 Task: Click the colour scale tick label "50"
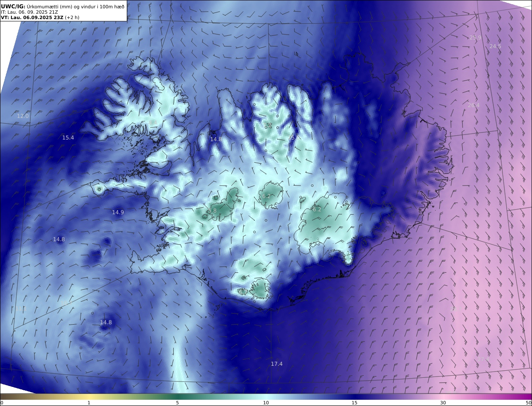click(x=529, y=403)
